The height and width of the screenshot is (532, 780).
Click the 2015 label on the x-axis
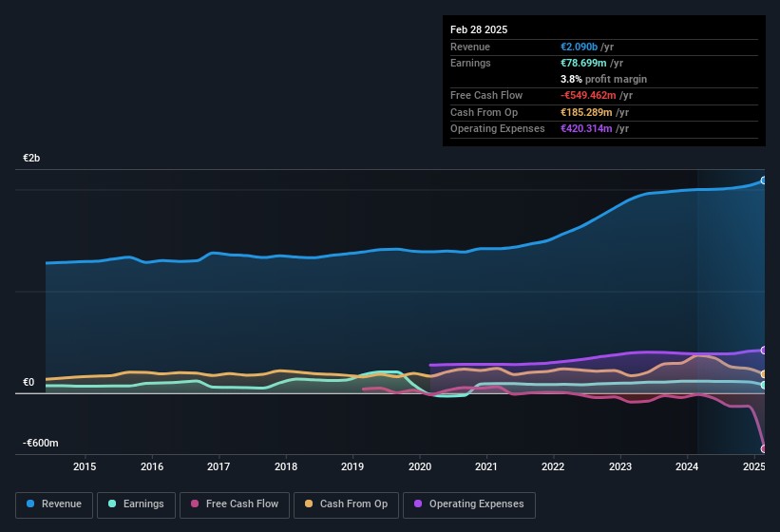(x=85, y=466)
